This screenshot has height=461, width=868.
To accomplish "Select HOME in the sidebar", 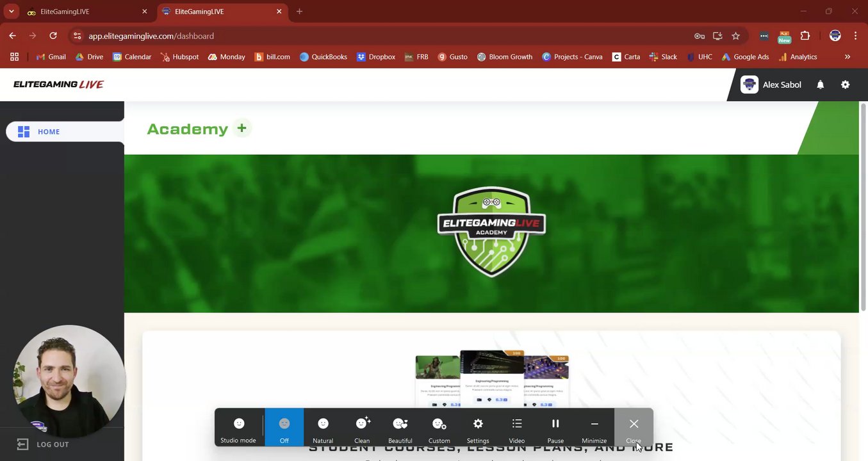I will 65,131.
